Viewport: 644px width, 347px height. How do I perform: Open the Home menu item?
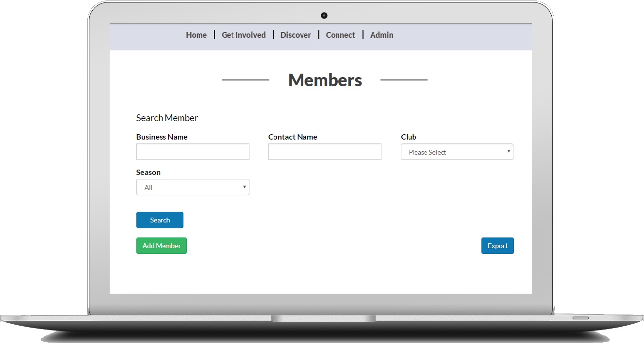pyautogui.click(x=196, y=35)
